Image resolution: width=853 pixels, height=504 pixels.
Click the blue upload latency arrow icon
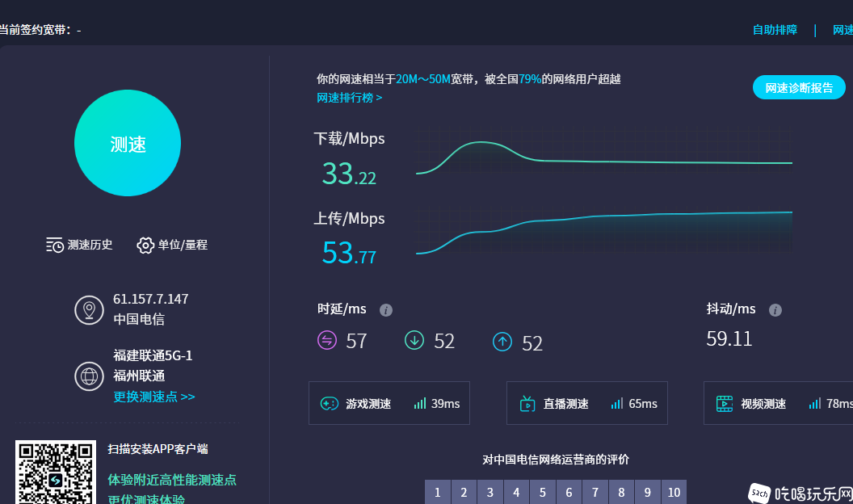[x=502, y=342]
